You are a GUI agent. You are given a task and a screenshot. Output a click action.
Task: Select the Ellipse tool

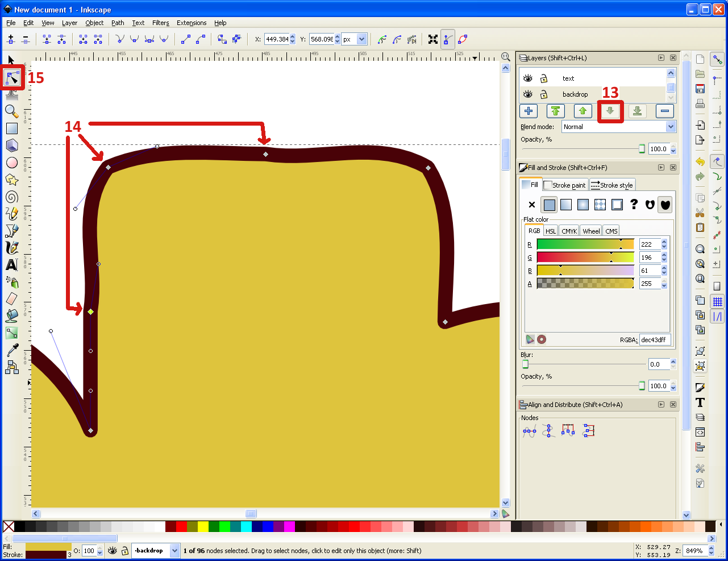pyautogui.click(x=12, y=163)
